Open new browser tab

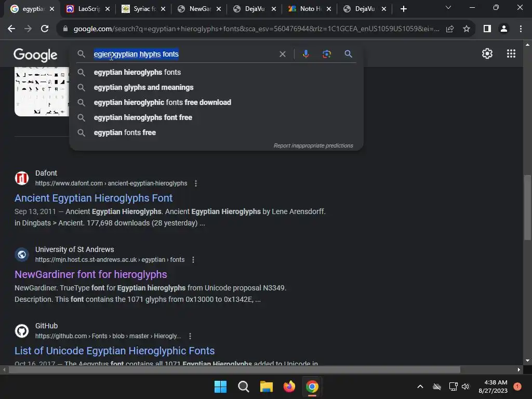[x=403, y=9]
